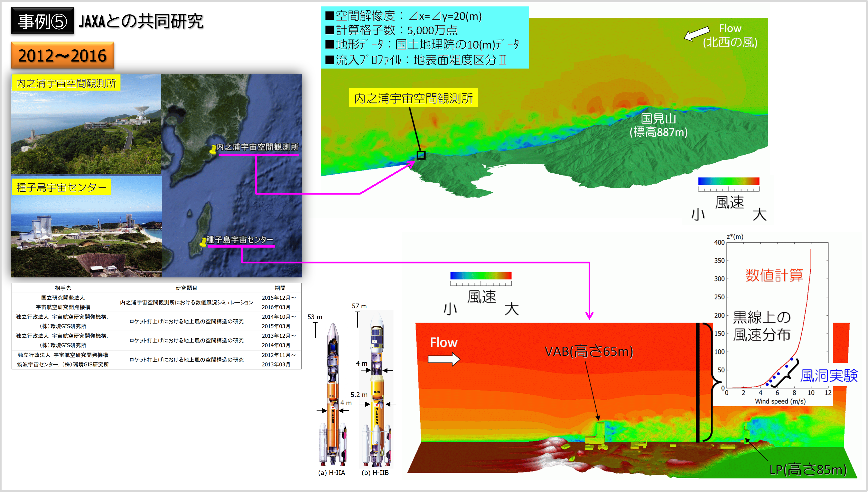Select map caption "内之浦宇宙空間観測所" on satellite map
This screenshot has height=492, width=868.
(x=258, y=147)
